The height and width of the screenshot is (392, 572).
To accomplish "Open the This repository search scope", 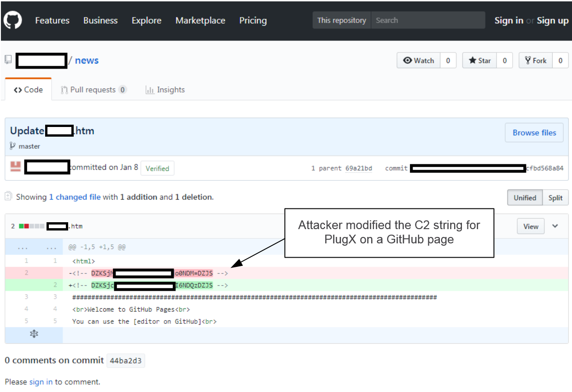I will coord(341,20).
